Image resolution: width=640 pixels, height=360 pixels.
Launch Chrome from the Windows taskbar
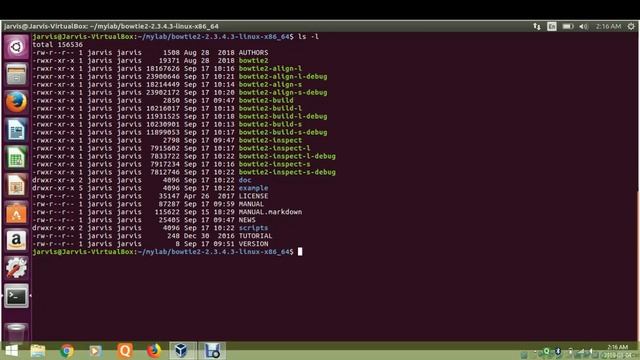tap(67, 351)
